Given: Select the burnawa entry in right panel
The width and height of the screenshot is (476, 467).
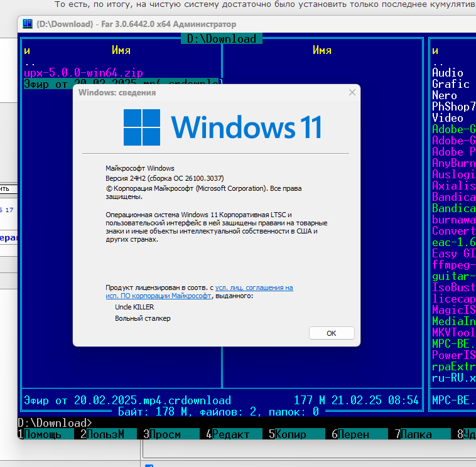Looking at the screenshot, I should click(453, 220).
